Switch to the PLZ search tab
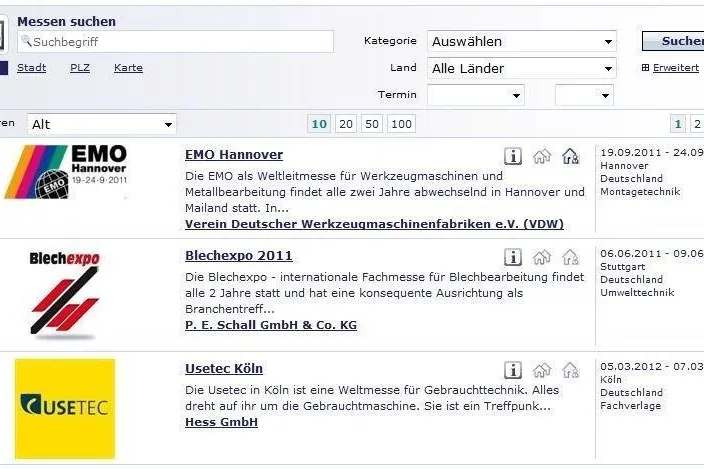This screenshot has height=469, width=704. (x=80, y=68)
